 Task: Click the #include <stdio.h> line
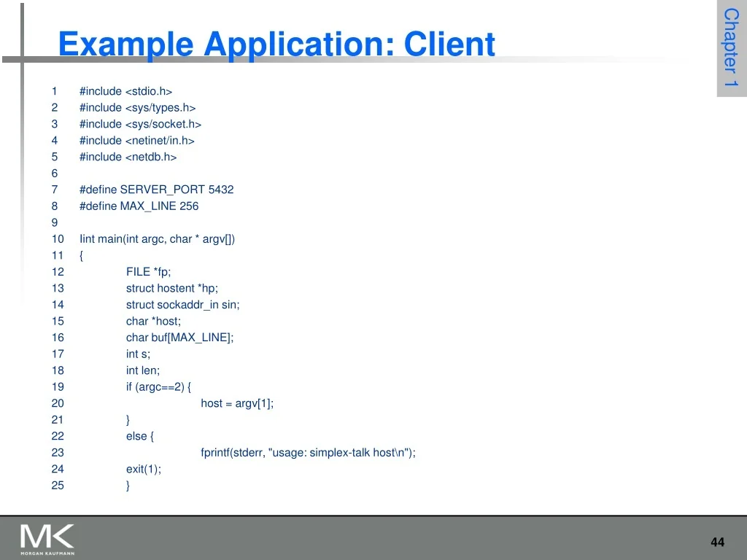tap(125, 91)
